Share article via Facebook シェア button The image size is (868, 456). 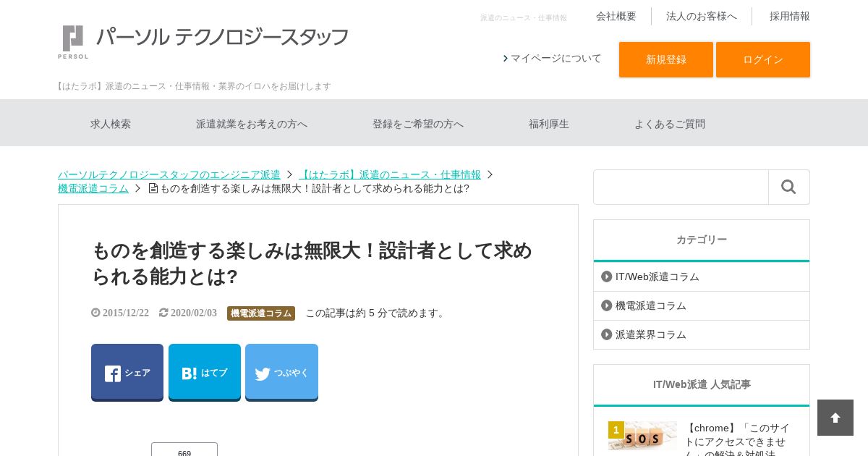click(127, 372)
